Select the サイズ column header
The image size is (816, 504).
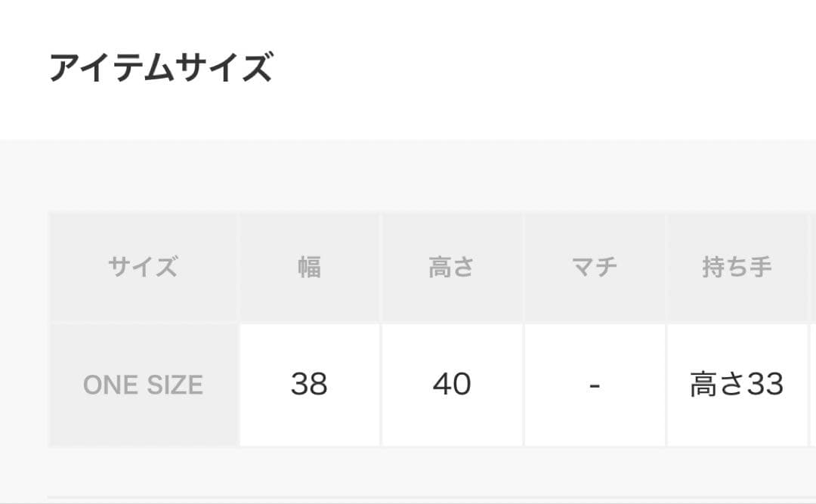click(143, 267)
